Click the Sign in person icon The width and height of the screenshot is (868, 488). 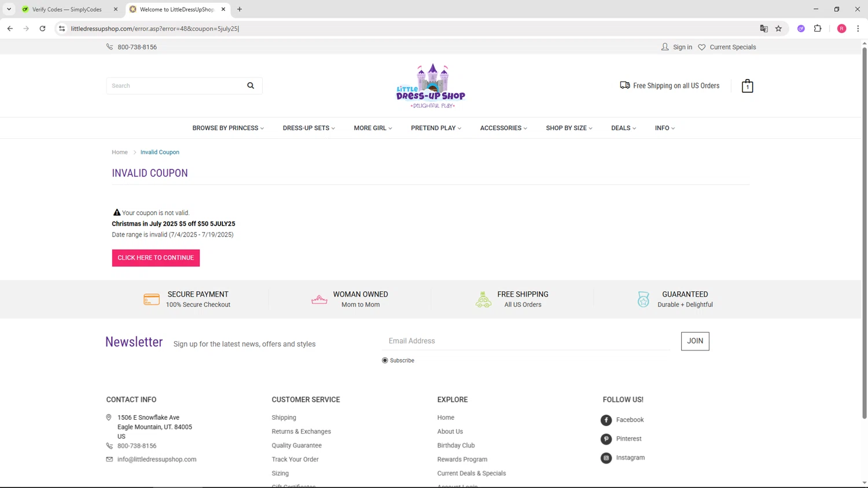[665, 47]
